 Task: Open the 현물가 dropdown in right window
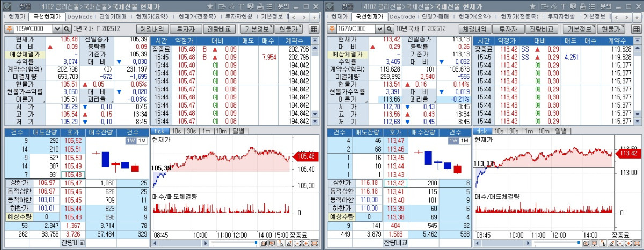(612, 29)
